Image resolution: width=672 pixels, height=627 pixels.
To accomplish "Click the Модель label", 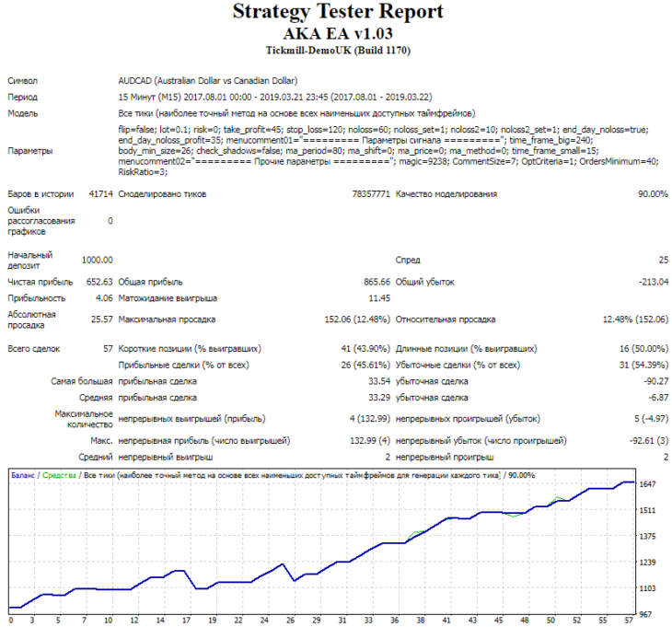I will (x=23, y=113).
